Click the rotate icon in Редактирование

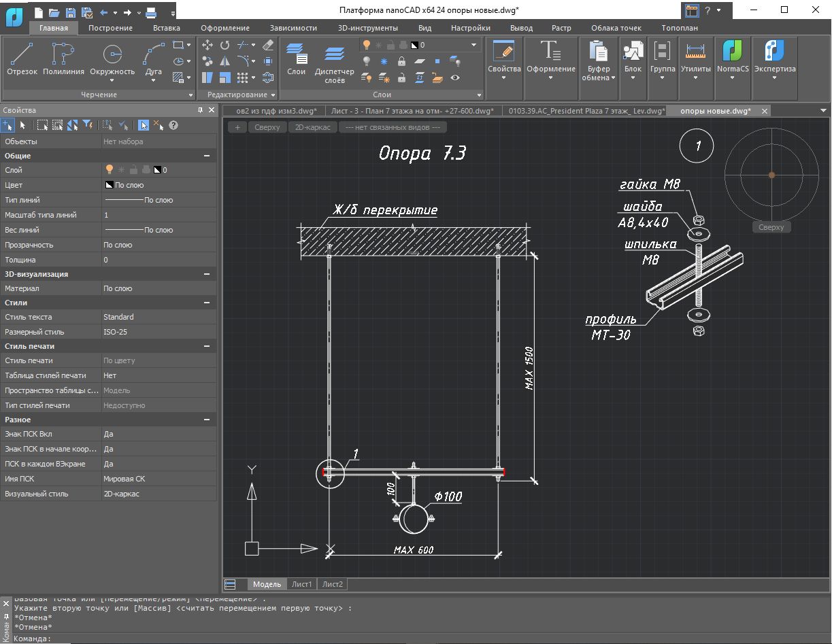click(225, 45)
